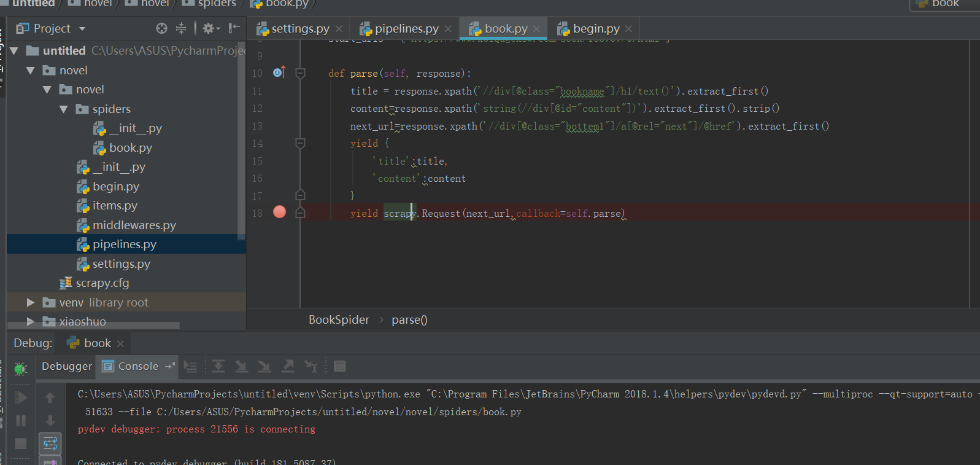Expand the venv library root folder
This screenshot has height=465, width=980.
click(x=31, y=302)
